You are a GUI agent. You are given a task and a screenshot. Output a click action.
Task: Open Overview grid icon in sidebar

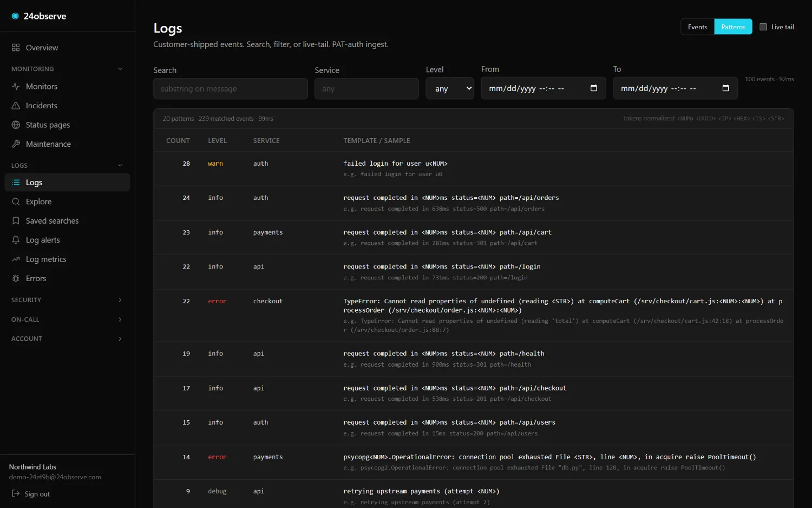click(x=16, y=48)
